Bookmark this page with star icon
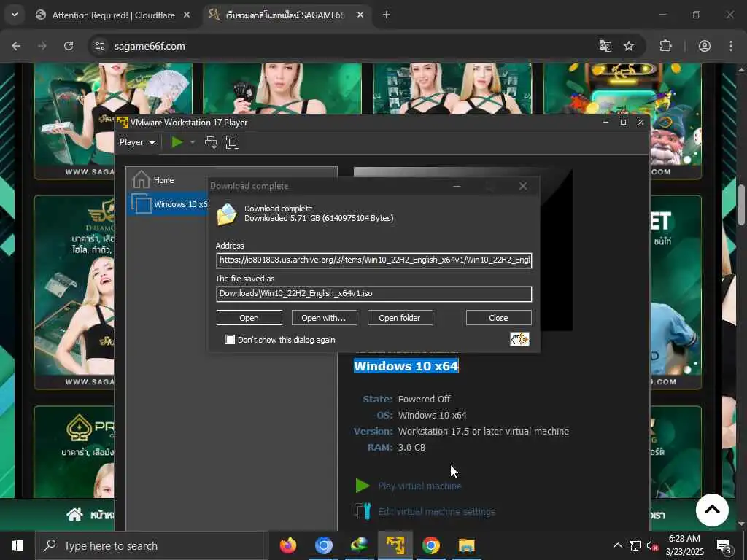 coord(629,46)
